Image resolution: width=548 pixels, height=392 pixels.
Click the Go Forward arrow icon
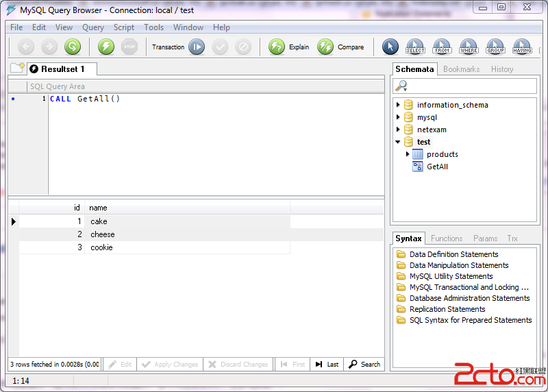[49, 47]
